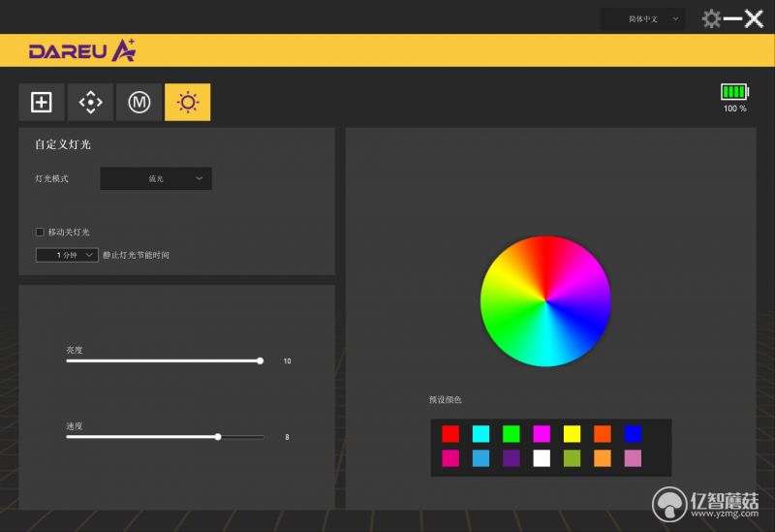Click the brightness 亮度 slider handle
The image size is (775, 532).
click(x=260, y=360)
